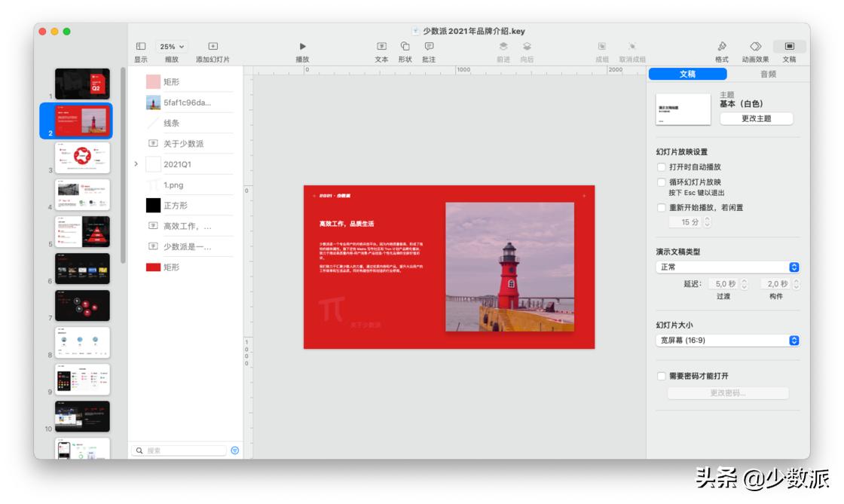The image size is (844, 504).
Task: Open the Animate (动画效果) inspector
Action: pos(755,47)
